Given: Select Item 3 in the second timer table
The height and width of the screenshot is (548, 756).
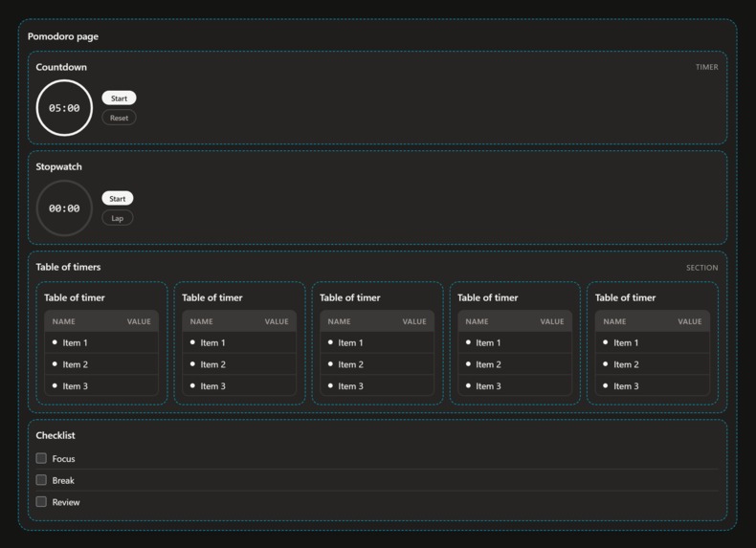Looking at the screenshot, I should 239,386.
